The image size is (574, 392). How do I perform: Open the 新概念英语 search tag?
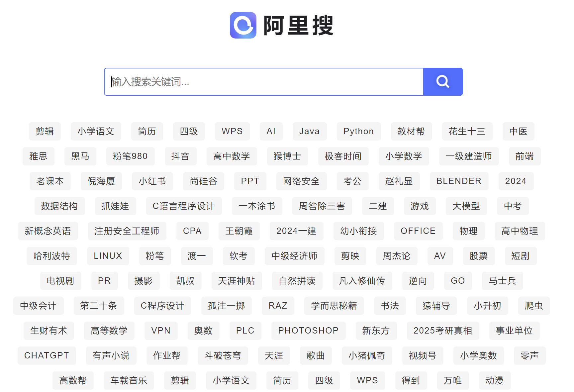click(x=48, y=231)
